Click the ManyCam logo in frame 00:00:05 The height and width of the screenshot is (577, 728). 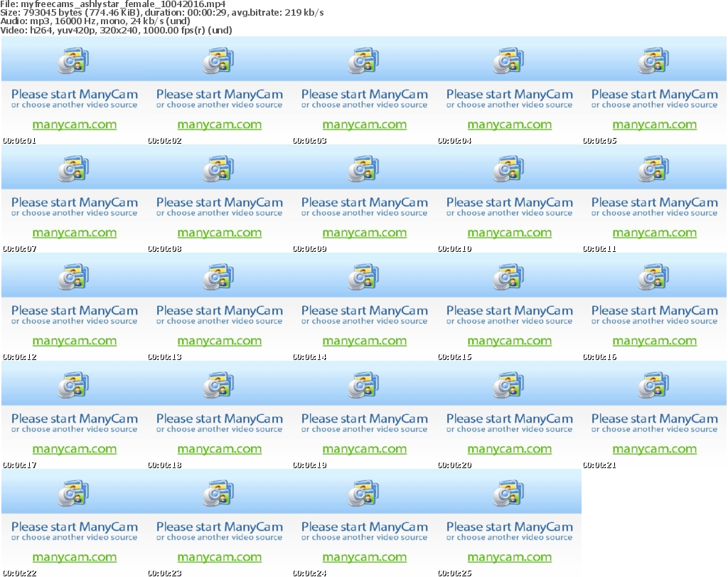(x=653, y=60)
